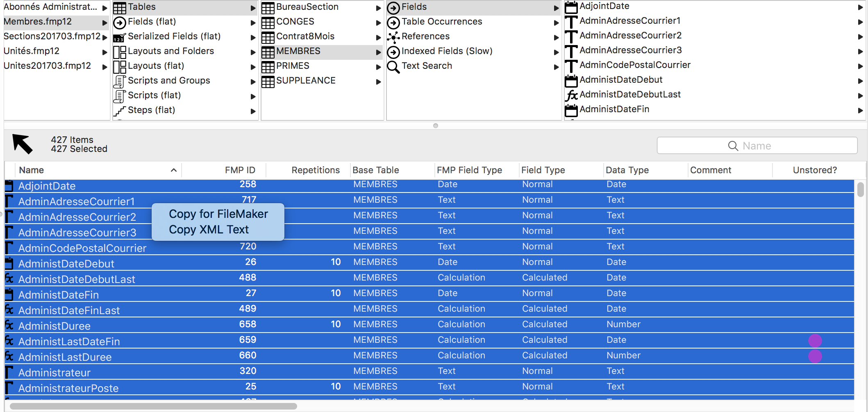Select the AdministrateurPoste row
Screen dimensions: 868x412
click(x=429, y=387)
